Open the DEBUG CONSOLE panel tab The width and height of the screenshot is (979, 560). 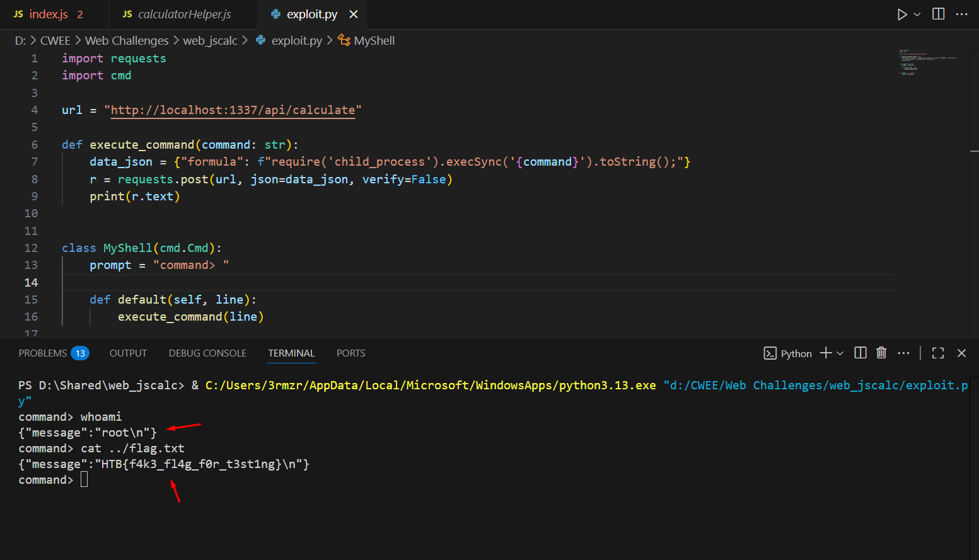(x=207, y=353)
